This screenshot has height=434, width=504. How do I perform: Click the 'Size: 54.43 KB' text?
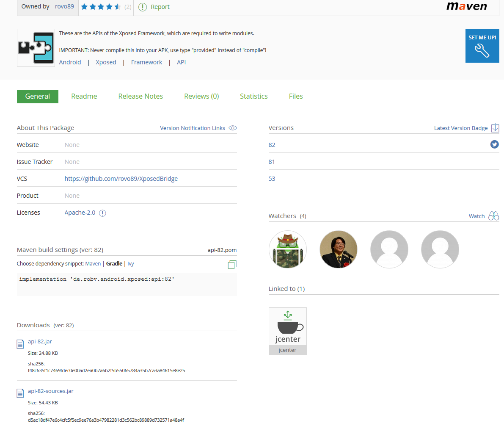click(43, 403)
